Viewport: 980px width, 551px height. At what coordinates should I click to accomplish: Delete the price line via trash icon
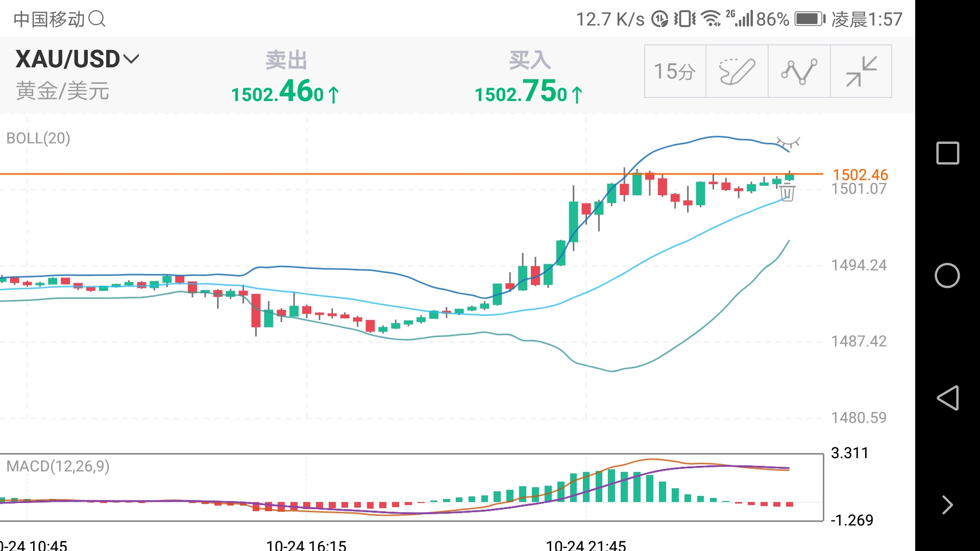click(787, 192)
